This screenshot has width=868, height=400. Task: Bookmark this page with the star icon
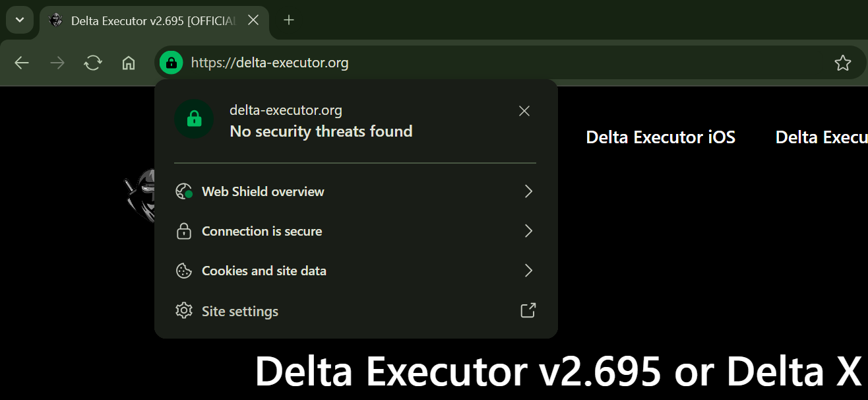coord(842,63)
